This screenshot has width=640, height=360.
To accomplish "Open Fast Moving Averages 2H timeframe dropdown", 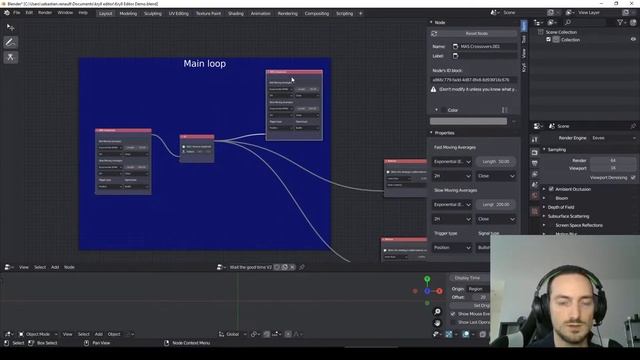I will tap(452, 176).
